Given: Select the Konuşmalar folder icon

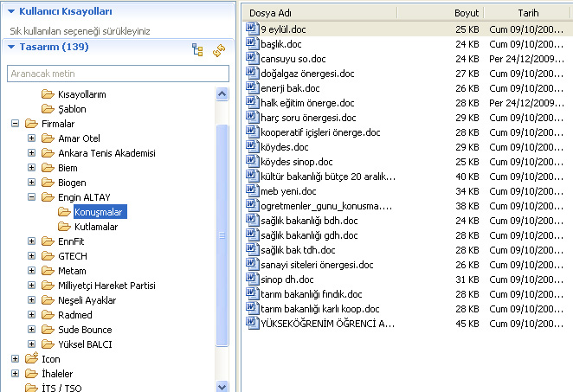Looking at the screenshot, I should (65, 211).
